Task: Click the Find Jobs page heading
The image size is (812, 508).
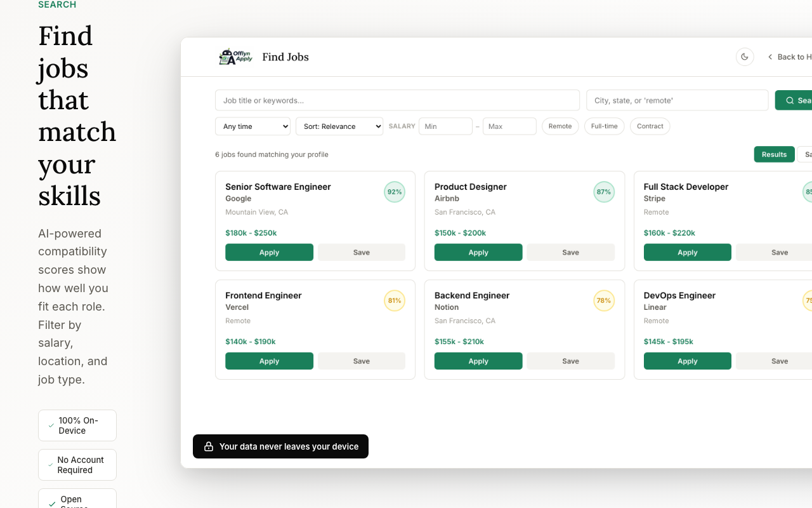Action: pyautogui.click(x=285, y=57)
